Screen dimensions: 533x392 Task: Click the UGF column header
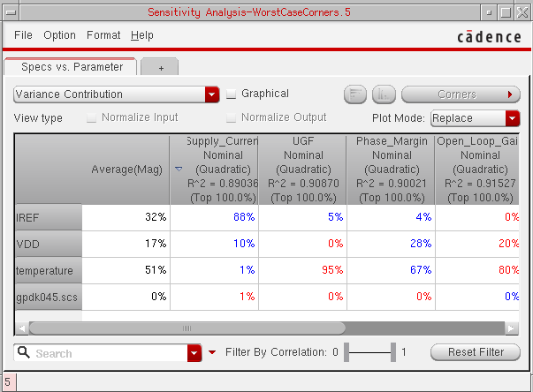pyautogui.click(x=303, y=170)
